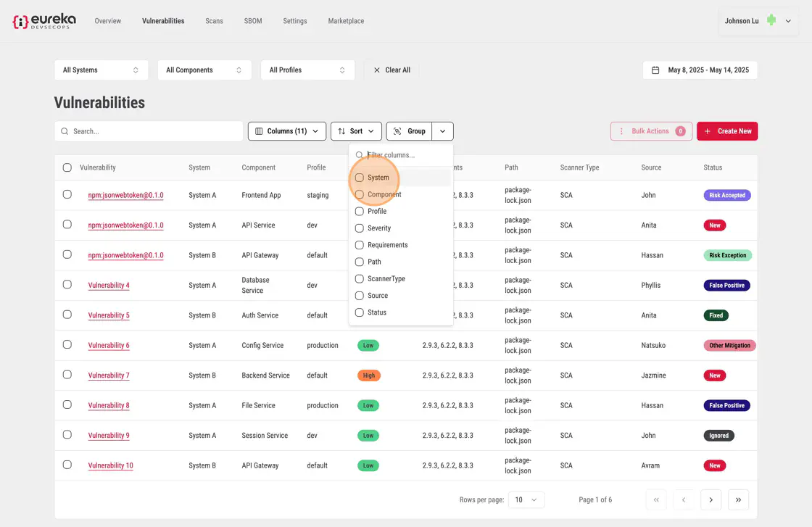Viewport: 812px width, 527px height.
Task: Click the X icon on Clear All
Action: coord(376,70)
